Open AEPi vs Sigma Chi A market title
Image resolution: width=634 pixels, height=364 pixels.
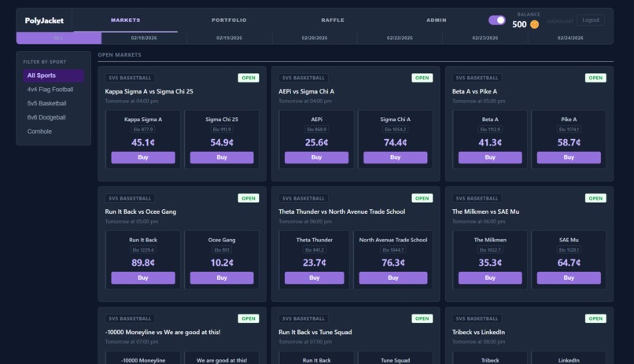pyautogui.click(x=306, y=92)
